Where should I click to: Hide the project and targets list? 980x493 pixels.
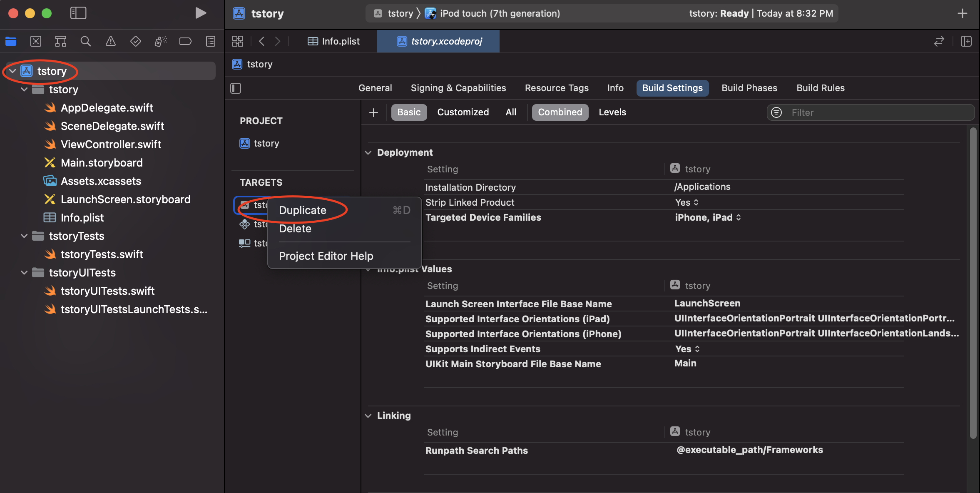point(236,88)
